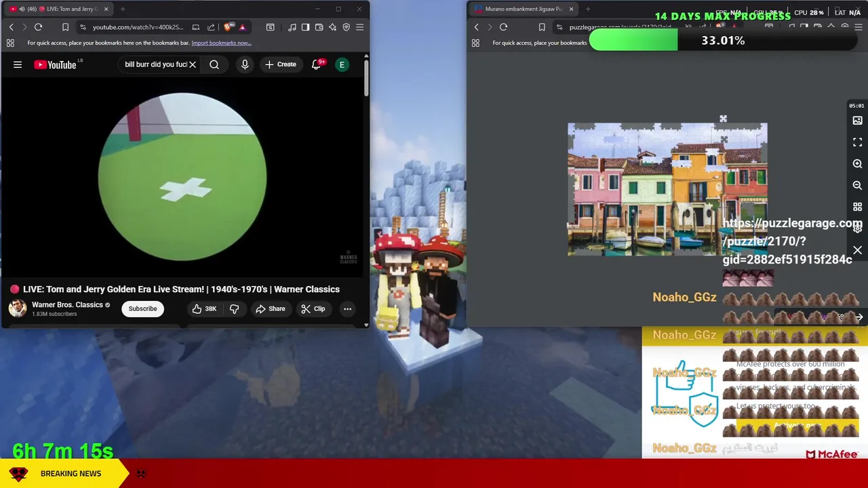This screenshot has height=488, width=868.
Task: Close the puzzle side toolbar
Action: point(857,250)
